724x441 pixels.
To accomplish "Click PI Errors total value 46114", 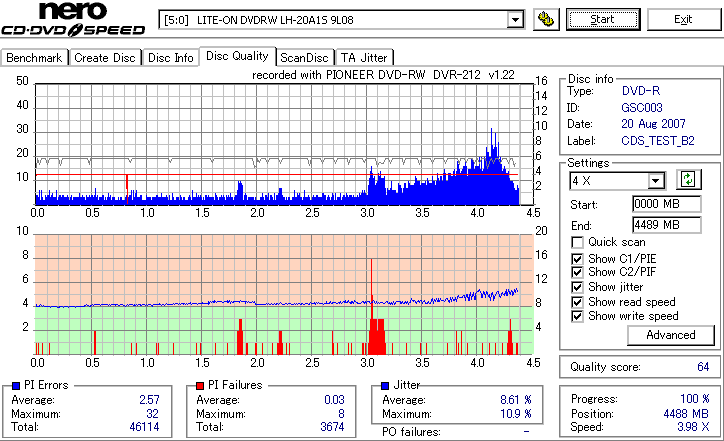I will [x=144, y=427].
